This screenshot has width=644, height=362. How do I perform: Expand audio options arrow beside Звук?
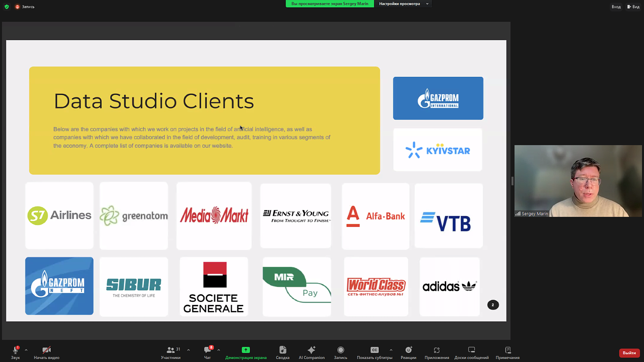point(26,350)
